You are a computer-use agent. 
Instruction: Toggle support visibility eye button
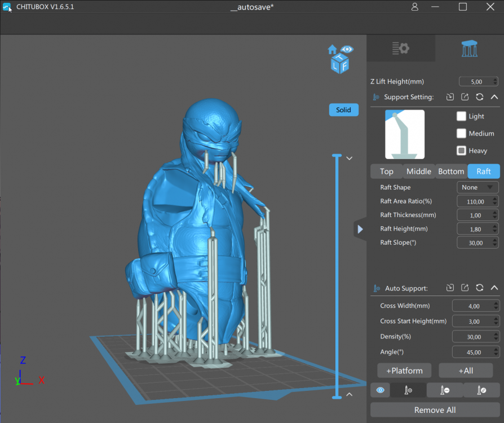coord(380,390)
